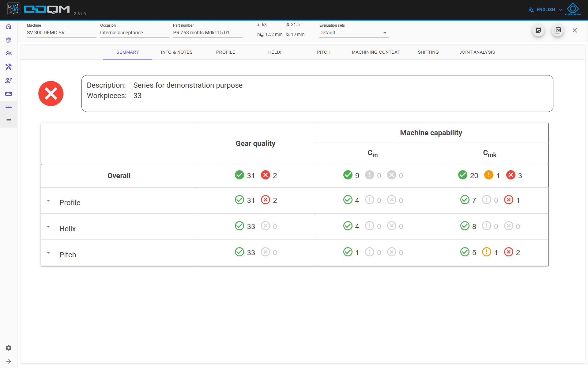Screen dimensions: 588x368
Task: Open the Pitch tab
Action: 324,52
